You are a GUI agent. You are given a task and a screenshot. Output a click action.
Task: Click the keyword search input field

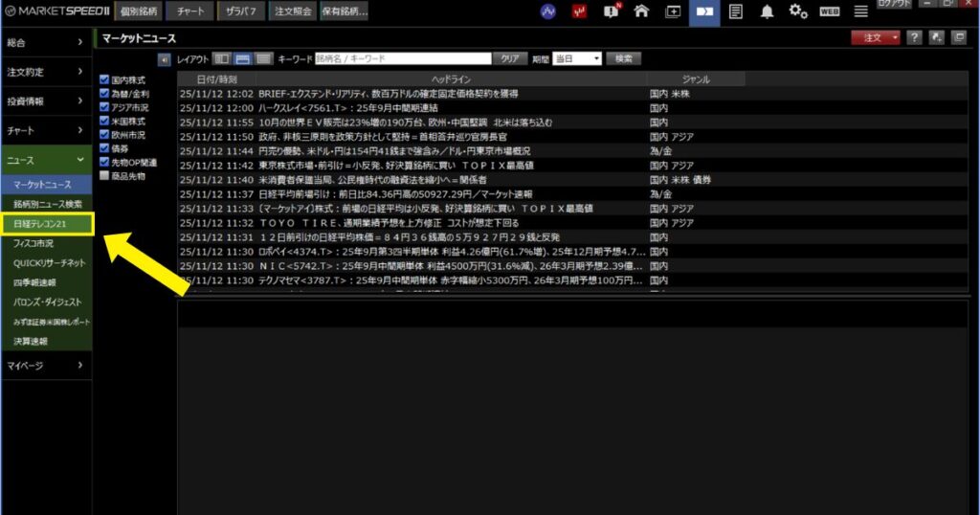[403, 58]
